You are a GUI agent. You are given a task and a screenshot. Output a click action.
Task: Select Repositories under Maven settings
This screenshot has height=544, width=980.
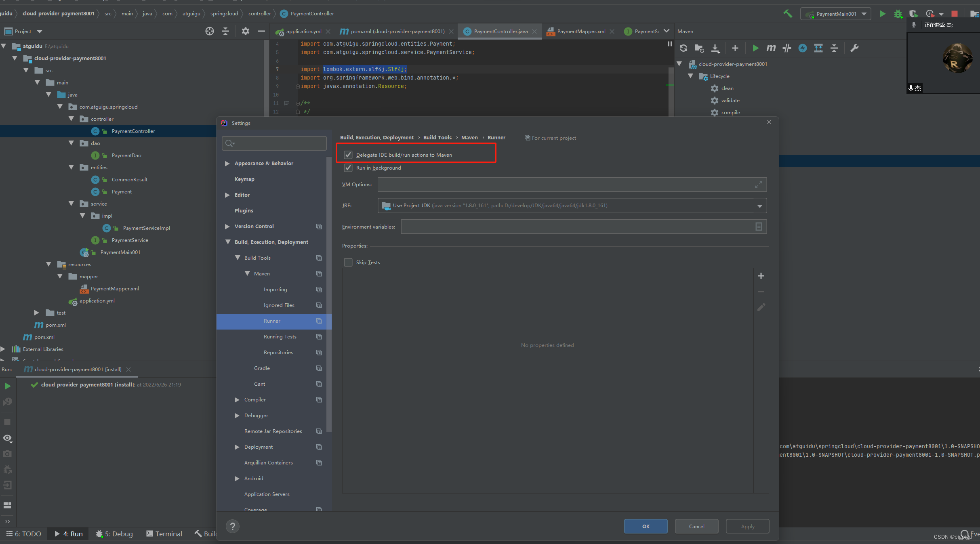point(278,352)
